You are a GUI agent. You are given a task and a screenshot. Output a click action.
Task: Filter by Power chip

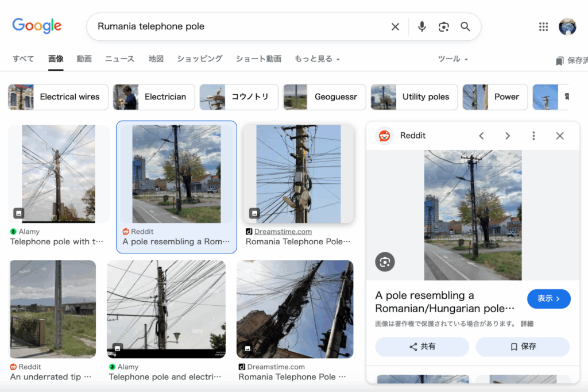[495, 97]
